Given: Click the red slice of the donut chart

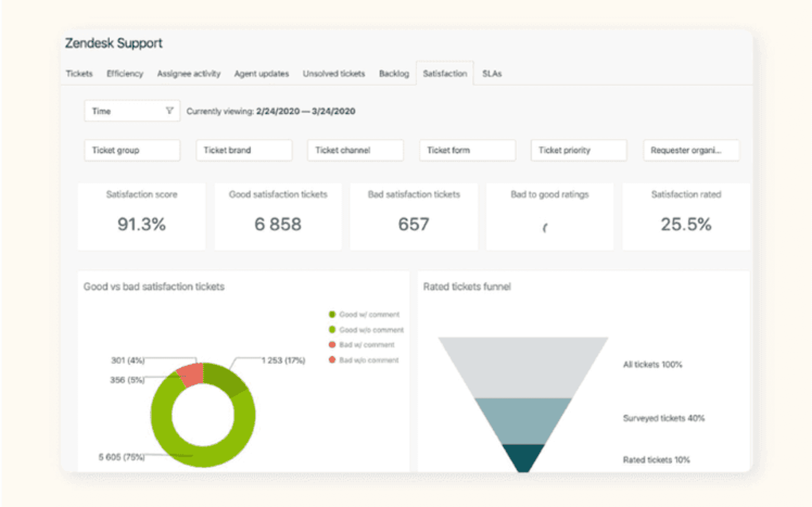Looking at the screenshot, I should 191,372.
